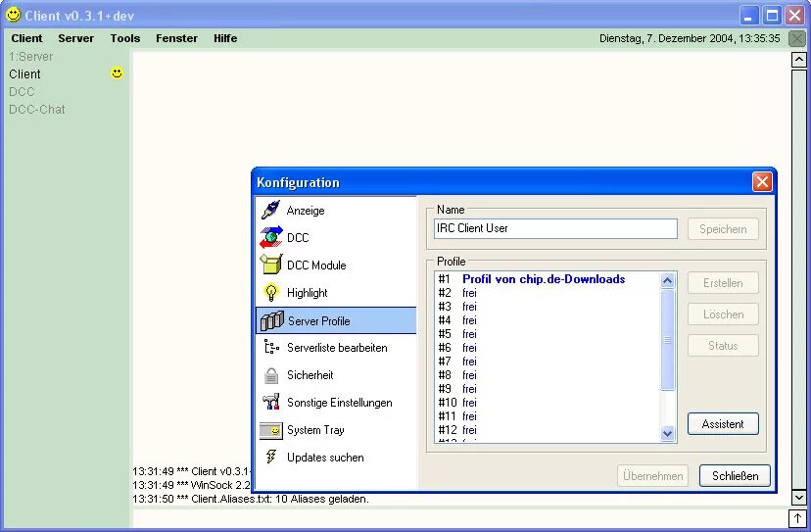Click the Erstellen button
The image size is (811, 532).
pos(723,283)
